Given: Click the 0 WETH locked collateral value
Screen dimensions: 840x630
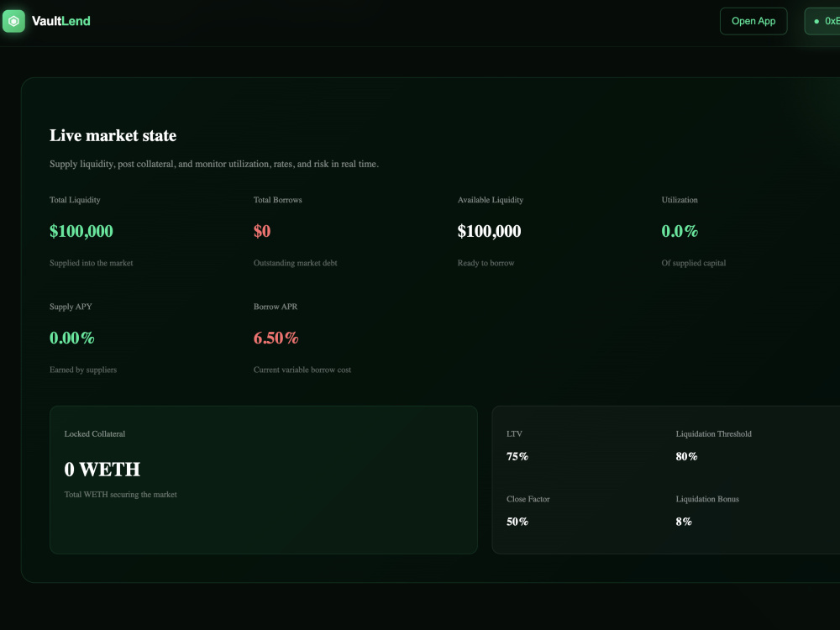Looking at the screenshot, I should click(x=102, y=470).
